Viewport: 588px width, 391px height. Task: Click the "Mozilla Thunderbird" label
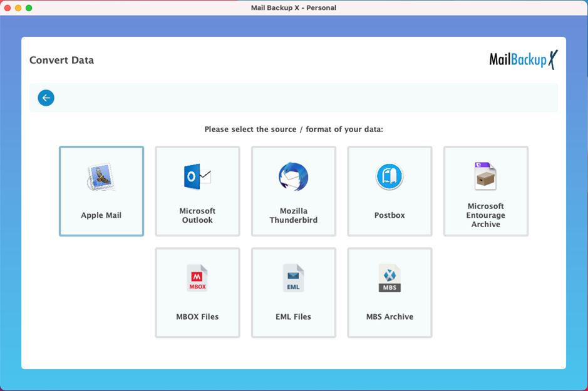point(293,215)
